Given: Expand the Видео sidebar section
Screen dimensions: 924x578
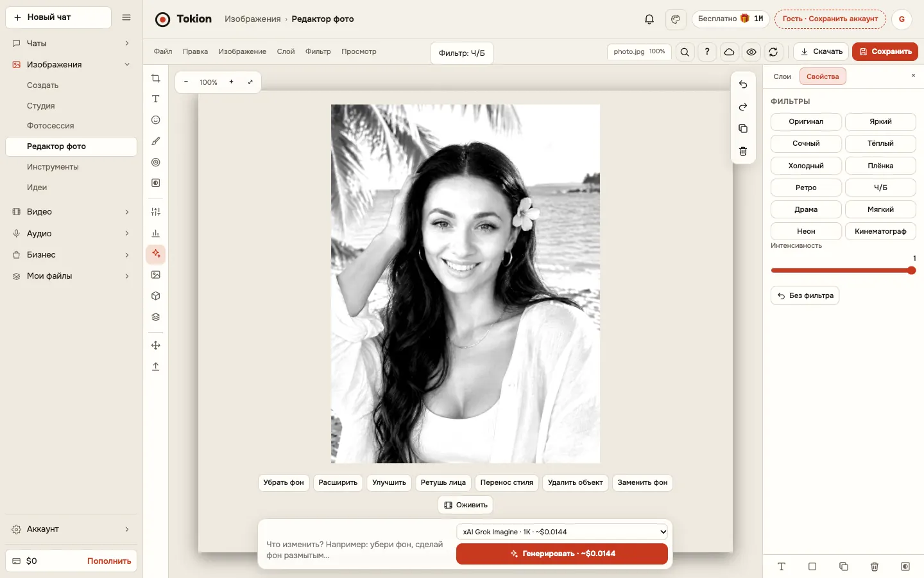Looking at the screenshot, I should (71, 212).
